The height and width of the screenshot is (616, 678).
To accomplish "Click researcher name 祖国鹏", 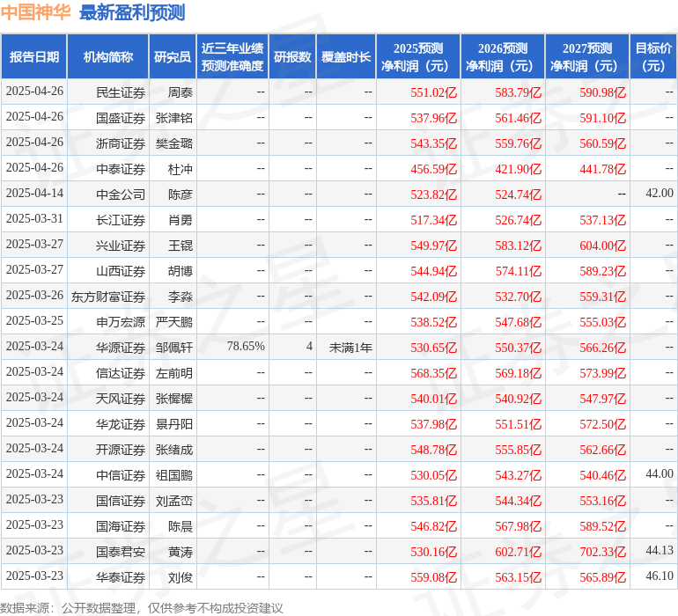I will click(x=174, y=475).
